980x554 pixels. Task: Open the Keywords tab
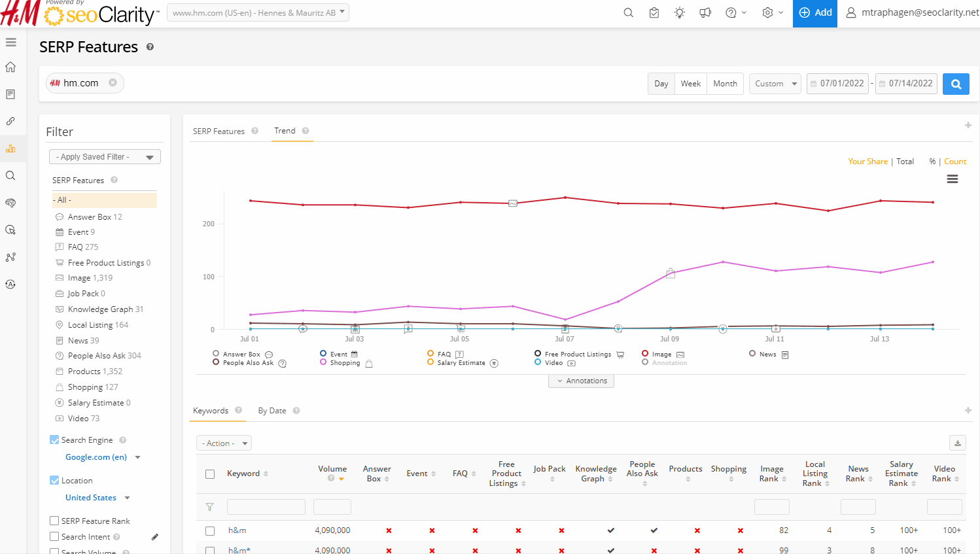point(211,411)
